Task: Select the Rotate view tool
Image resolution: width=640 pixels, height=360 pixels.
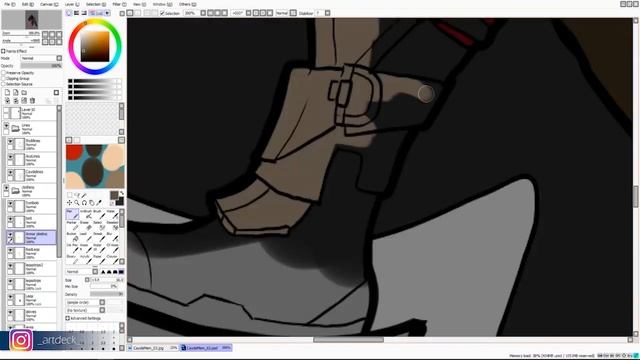Action: (x=84, y=202)
